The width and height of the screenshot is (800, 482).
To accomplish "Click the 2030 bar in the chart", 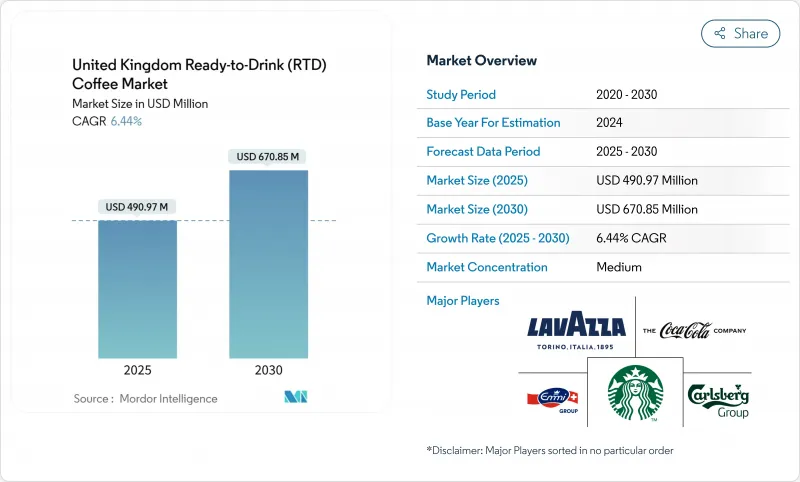I will (x=268, y=263).
